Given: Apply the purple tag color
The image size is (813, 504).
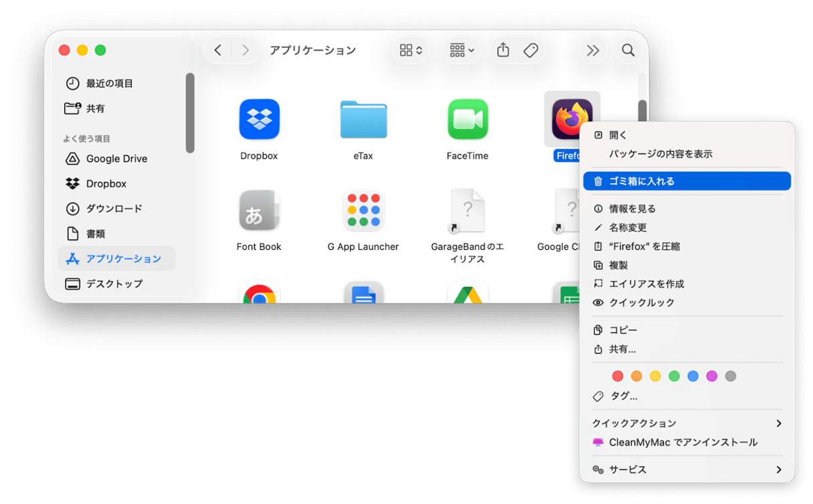Looking at the screenshot, I should pos(712,376).
